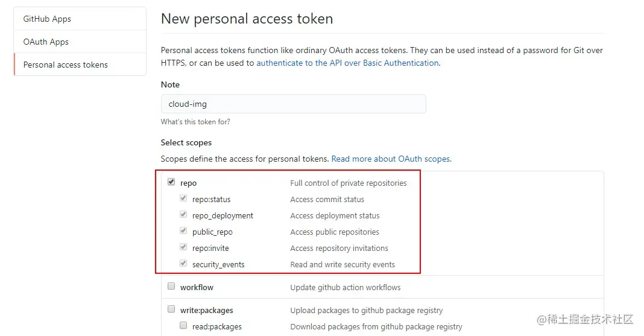
Task: Follow 'Read more about OAuth scopes' link
Action: (391, 159)
